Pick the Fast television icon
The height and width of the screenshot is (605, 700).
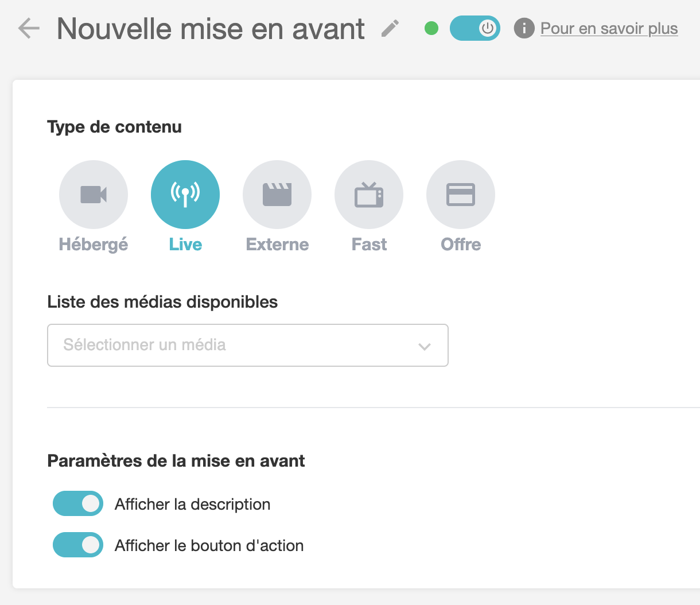[369, 195]
